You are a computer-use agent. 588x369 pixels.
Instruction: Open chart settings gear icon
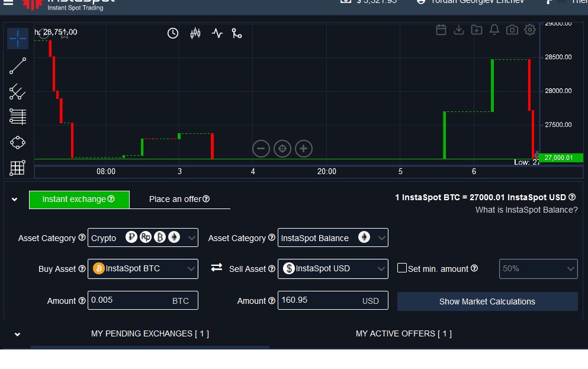pos(530,30)
